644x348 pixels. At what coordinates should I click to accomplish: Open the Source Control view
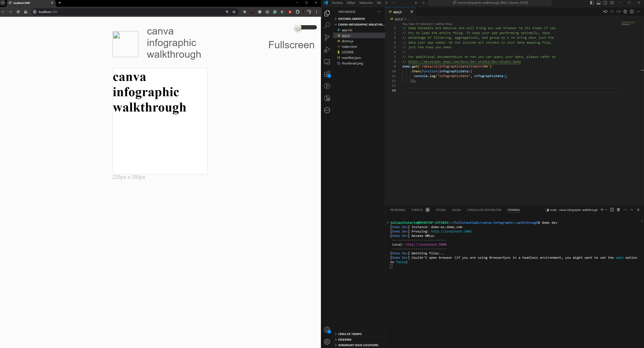pos(327,38)
